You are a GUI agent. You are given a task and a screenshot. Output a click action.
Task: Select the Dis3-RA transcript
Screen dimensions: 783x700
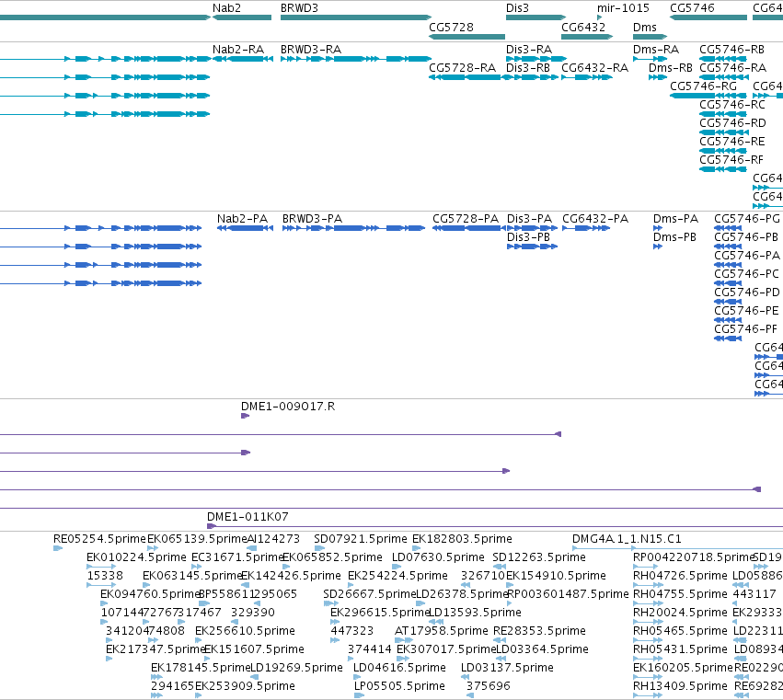[536, 59]
